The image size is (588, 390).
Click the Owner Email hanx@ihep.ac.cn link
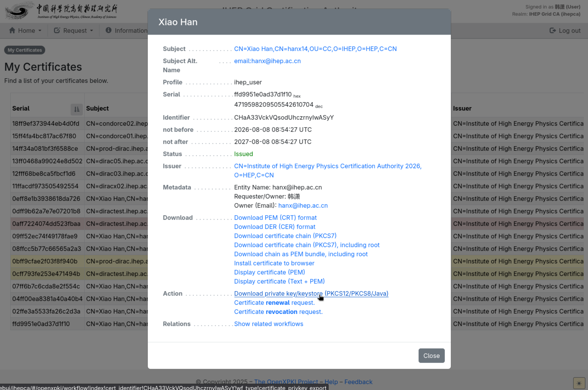303,205
